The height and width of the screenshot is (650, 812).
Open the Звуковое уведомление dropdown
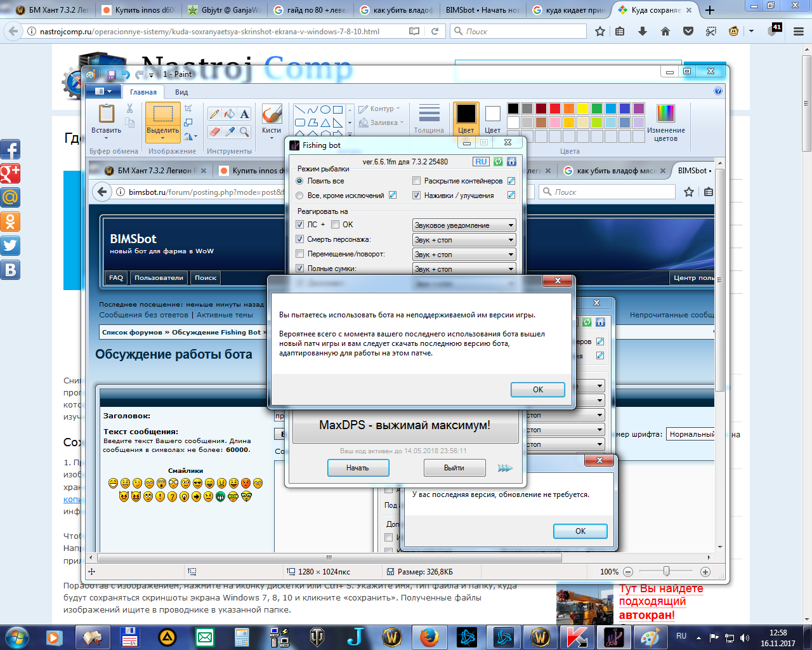click(x=464, y=225)
